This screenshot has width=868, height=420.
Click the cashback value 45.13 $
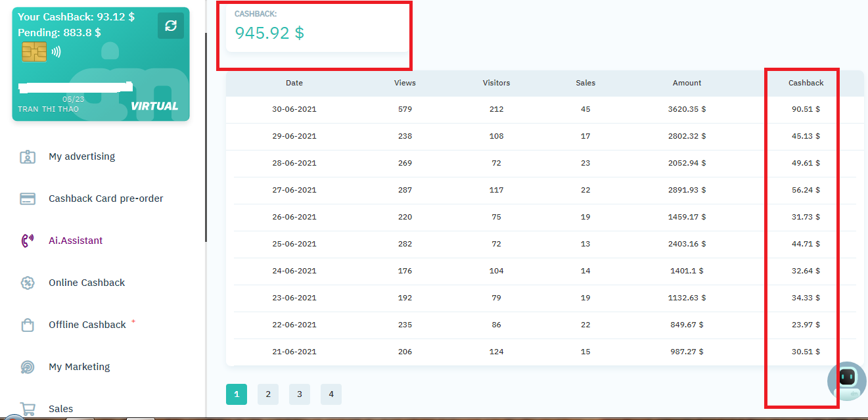point(806,136)
